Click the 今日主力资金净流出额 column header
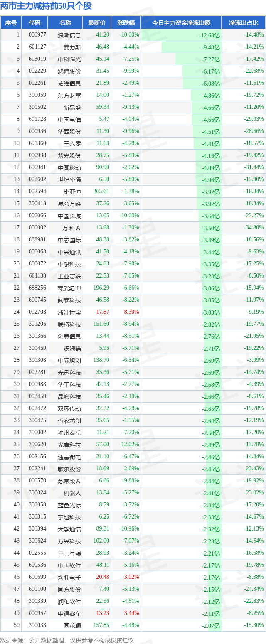The image size is (266, 644). (181, 23)
